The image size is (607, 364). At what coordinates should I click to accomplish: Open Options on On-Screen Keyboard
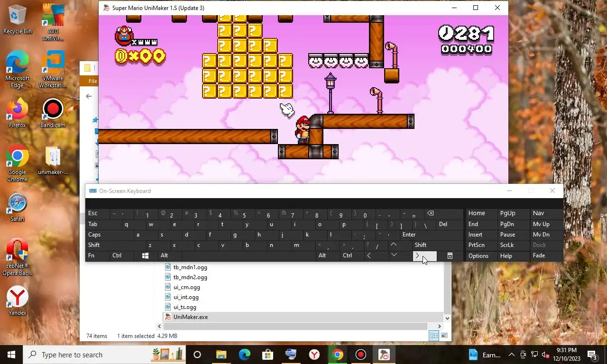(x=481, y=255)
